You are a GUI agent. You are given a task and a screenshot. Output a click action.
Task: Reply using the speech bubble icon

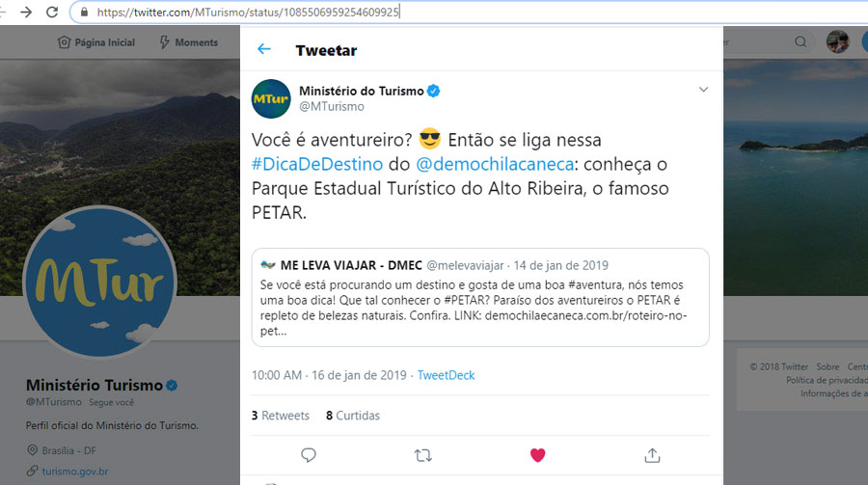pos(309,455)
